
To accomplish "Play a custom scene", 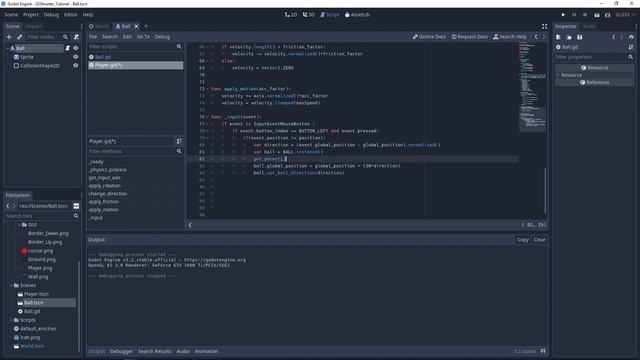I will [607, 15].
